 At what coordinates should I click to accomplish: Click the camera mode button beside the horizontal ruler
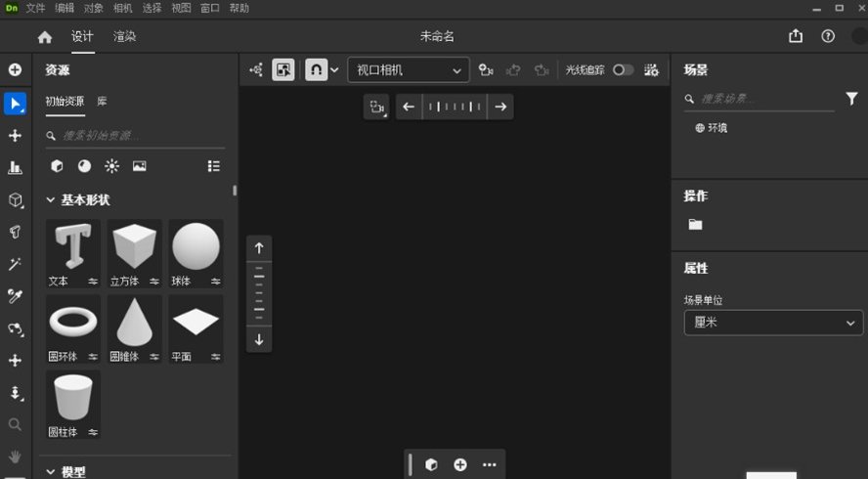(x=376, y=107)
